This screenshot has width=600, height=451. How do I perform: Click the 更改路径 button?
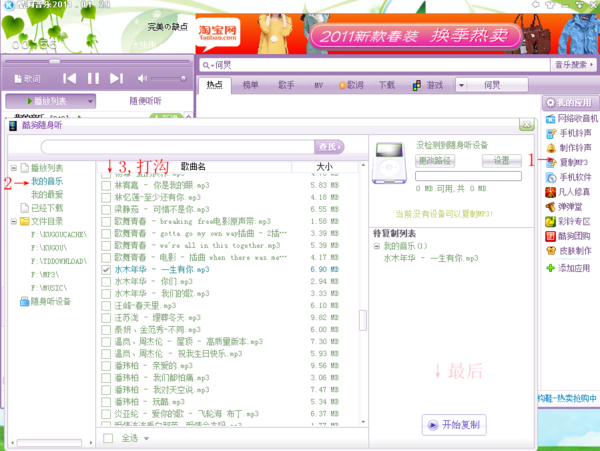tap(435, 161)
